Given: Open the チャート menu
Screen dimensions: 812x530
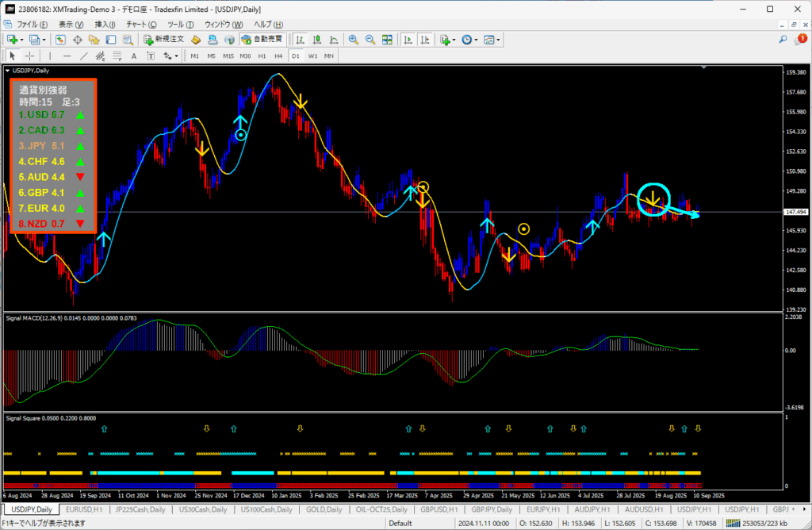Looking at the screenshot, I should tap(141, 25).
